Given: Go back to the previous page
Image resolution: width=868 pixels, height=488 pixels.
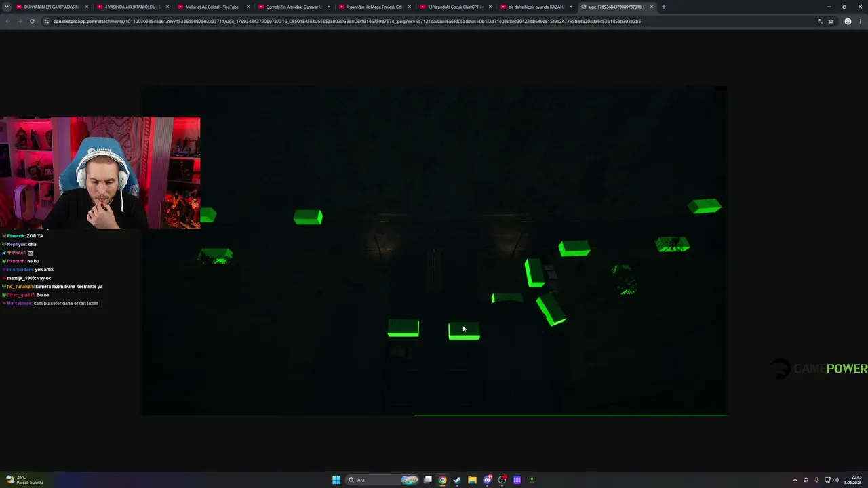Looking at the screenshot, I should tap(7, 21).
